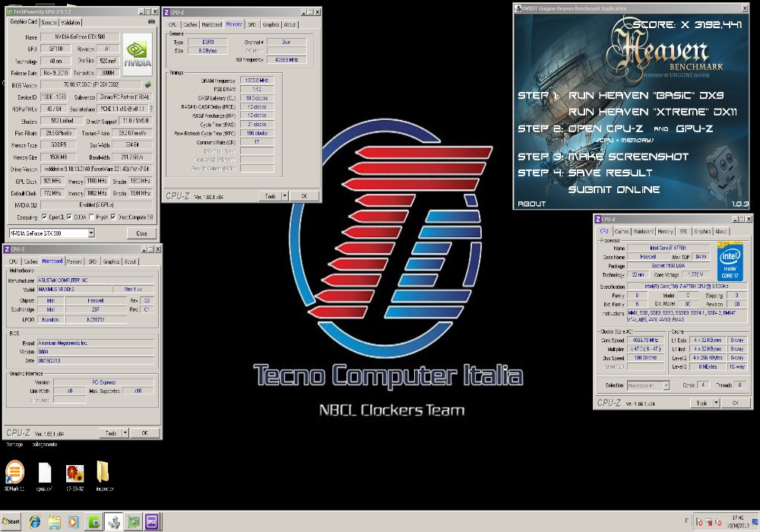Click the BIOS save chip icon in GPU-Z
The width and height of the screenshot is (760, 532).
pos(148,84)
